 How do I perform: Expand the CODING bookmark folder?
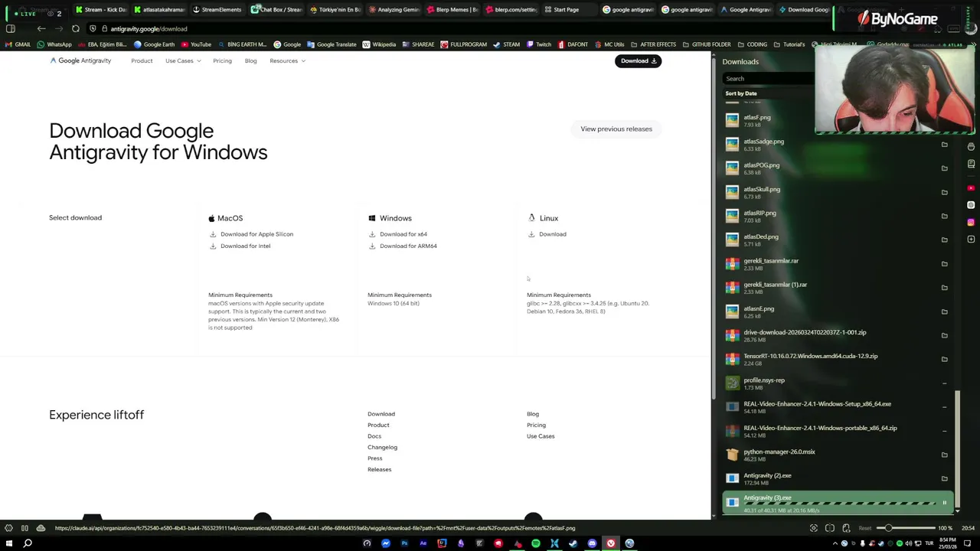tap(752, 44)
